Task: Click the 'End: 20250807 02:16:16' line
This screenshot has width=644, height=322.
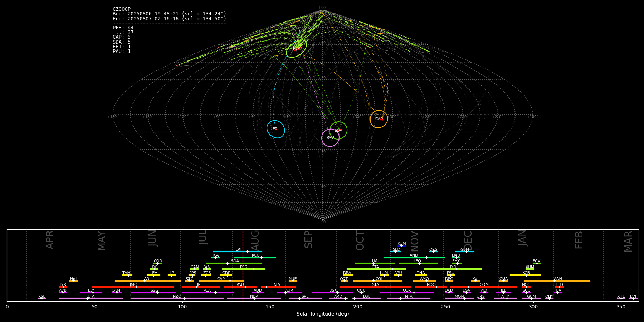Action: coord(170,19)
